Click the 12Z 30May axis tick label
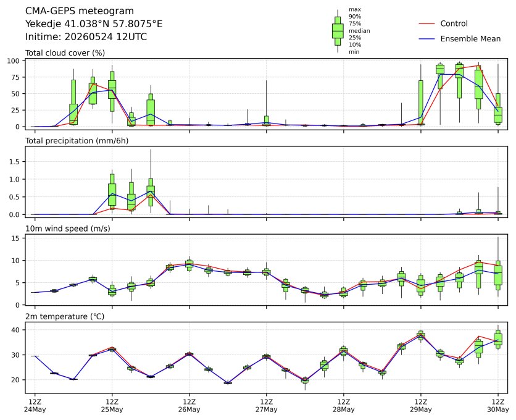This screenshot has height=420, width=516. (498, 406)
